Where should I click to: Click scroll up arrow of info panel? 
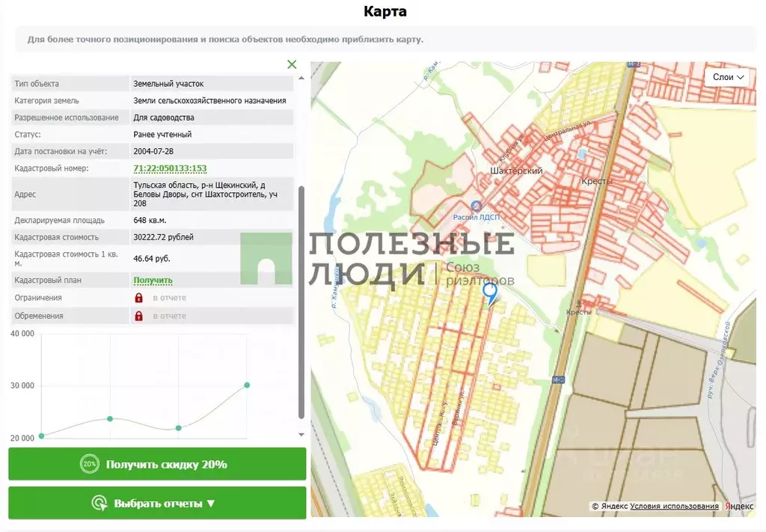[301, 78]
